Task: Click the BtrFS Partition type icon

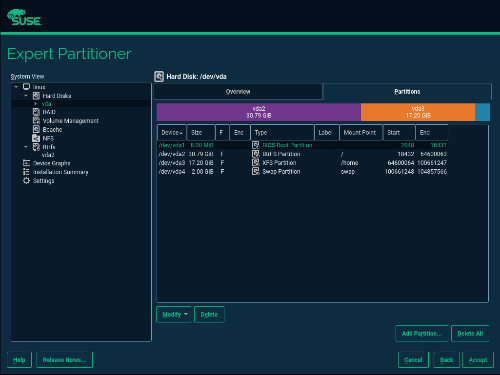Action: click(x=256, y=154)
